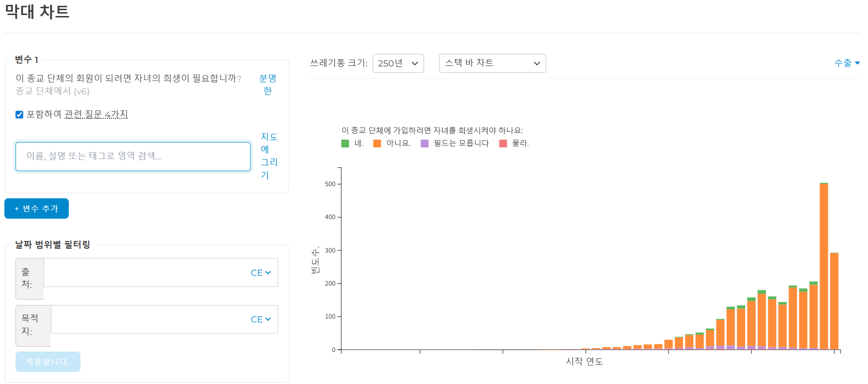Click the last orange bar at right edge
868x384 pixels.
[834, 301]
